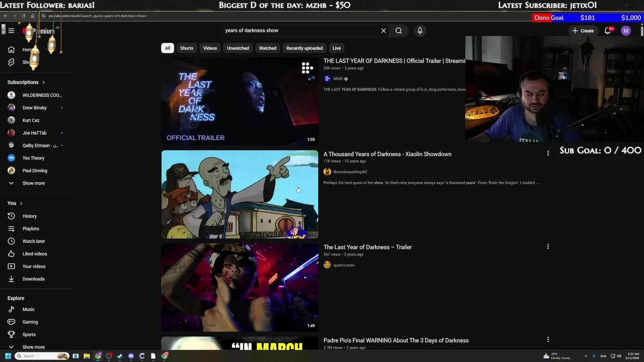Image resolution: width=644 pixels, height=362 pixels.
Task: Open THE LAST YEAR OF DARKNESS Official Trailer title
Action: pyautogui.click(x=394, y=61)
